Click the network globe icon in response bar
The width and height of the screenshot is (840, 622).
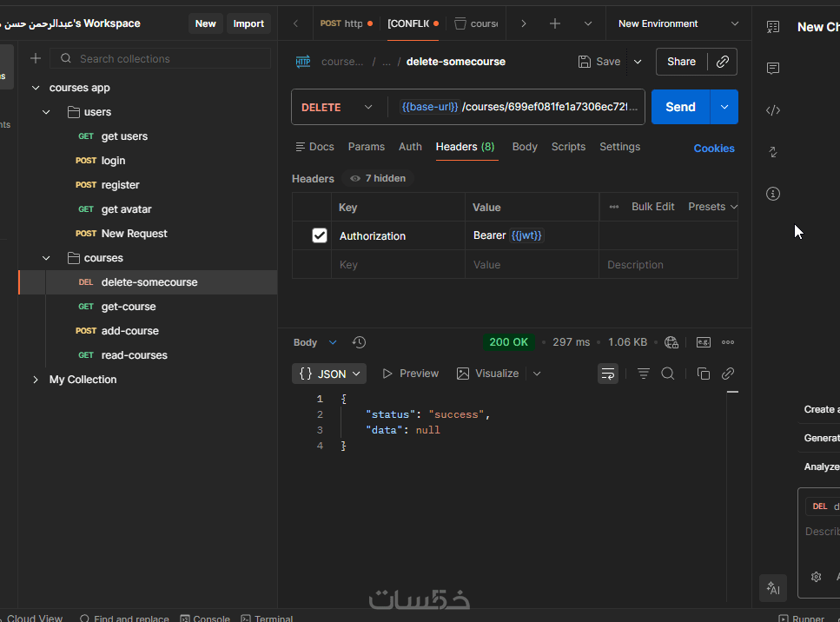[x=671, y=342]
